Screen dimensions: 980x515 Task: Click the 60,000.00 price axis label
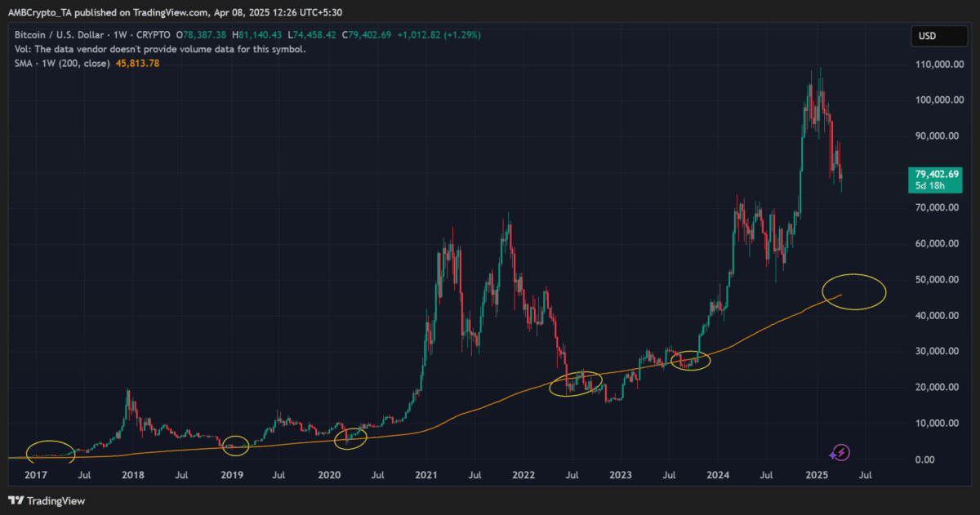tap(936, 243)
